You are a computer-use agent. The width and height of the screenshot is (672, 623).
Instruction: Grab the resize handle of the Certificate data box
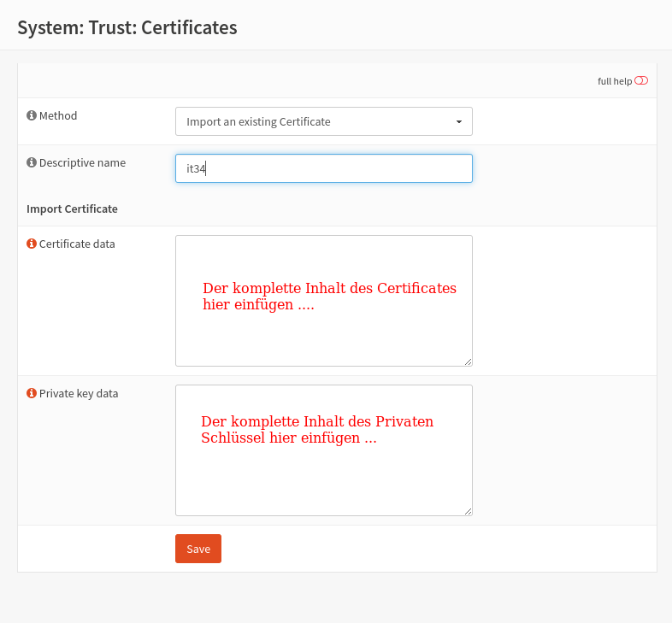point(468,361)
